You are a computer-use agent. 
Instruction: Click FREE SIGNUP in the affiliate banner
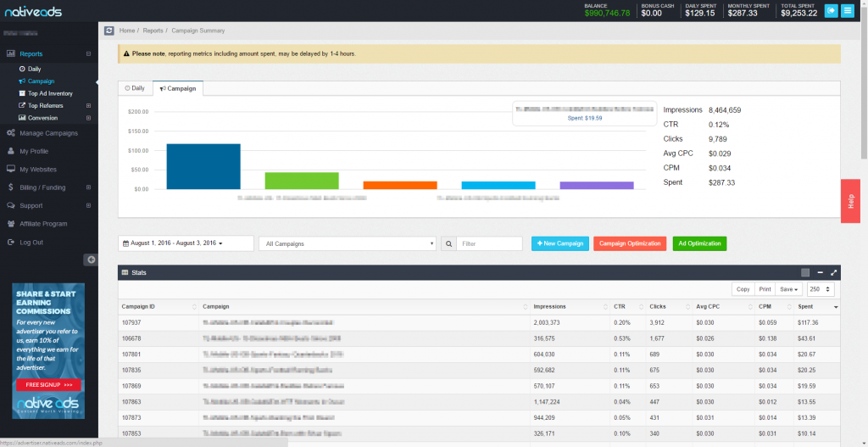coord(48,384)
